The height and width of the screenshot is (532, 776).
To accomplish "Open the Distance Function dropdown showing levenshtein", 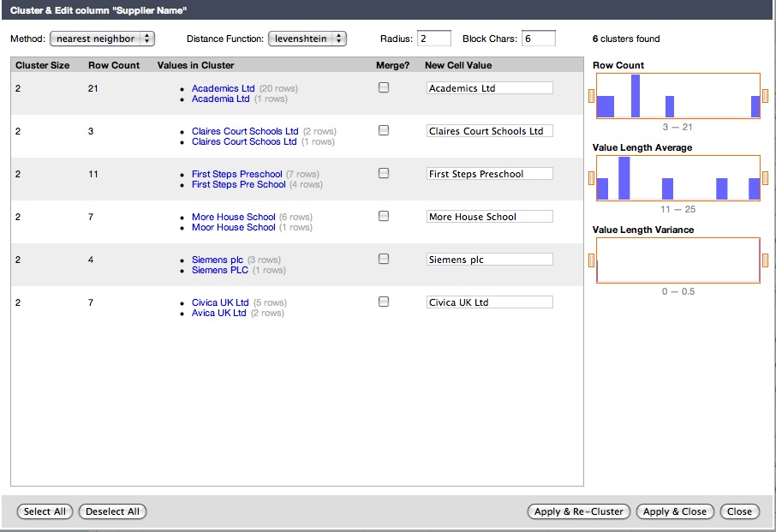I will 307,39.
